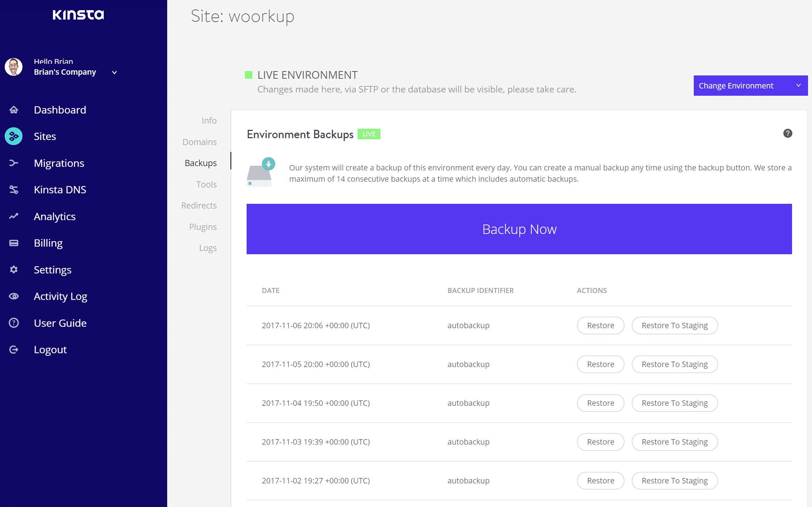812x507 pixels.
Task: Click the DATE column header
Action: click(271, 290)
